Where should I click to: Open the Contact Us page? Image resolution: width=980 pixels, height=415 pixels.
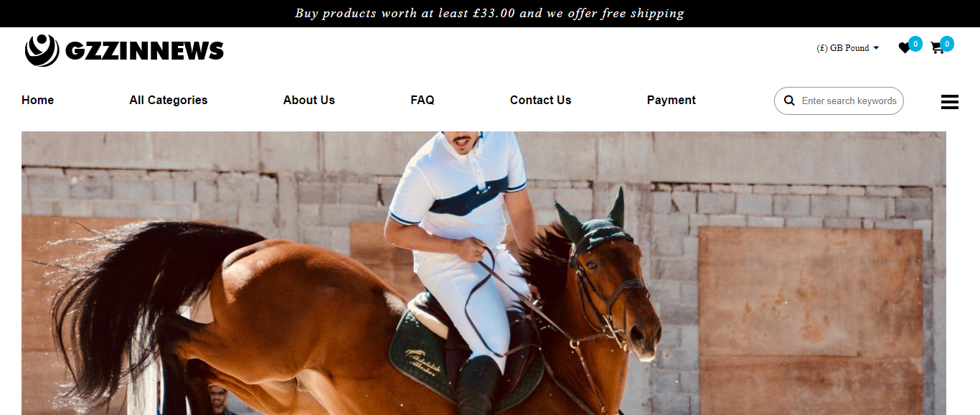541,101
